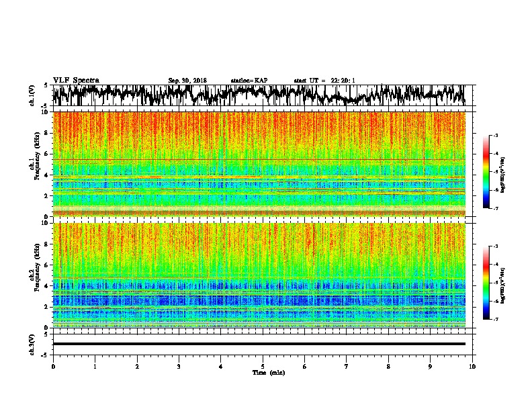Click the 'ch.1(V)' waveform axis label
This screenshot has width=532, height=411.
(x=32, y=95)
